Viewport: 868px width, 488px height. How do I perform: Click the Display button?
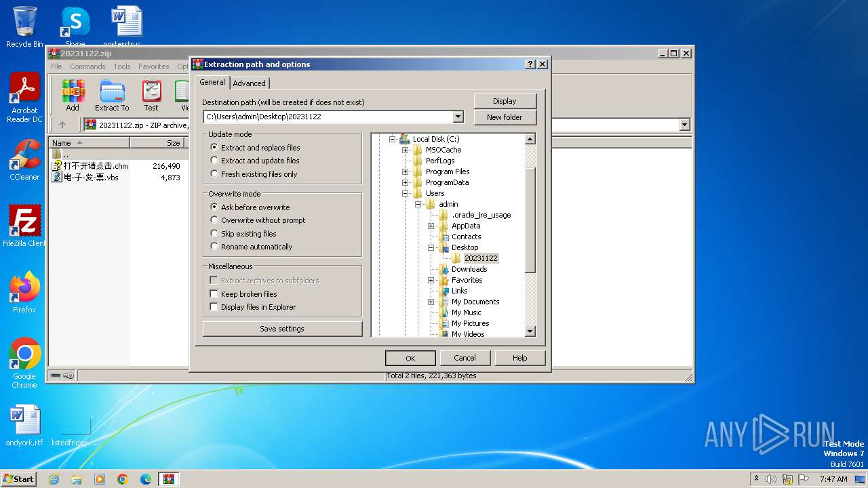(505, 101)
